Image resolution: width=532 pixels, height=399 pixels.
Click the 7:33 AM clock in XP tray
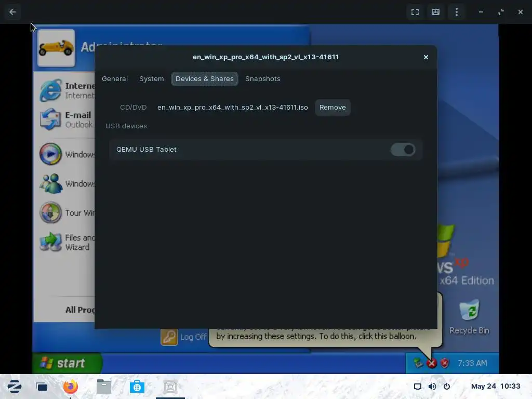[x=472, y=363]
